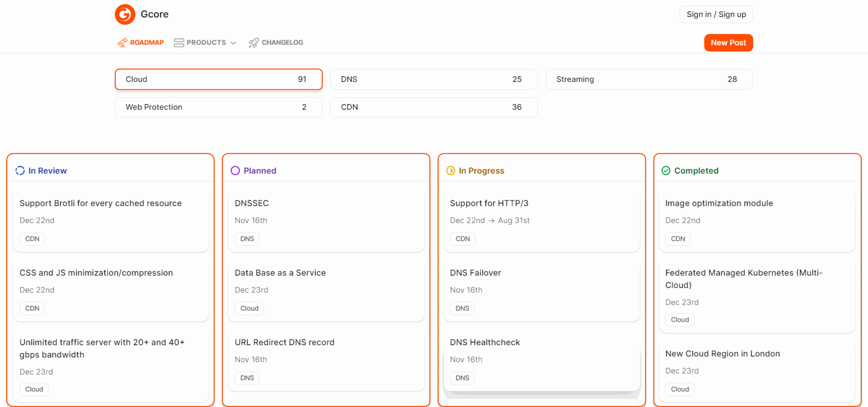The width and height of the screenshot is (868, 407).
Task: Click the Planned circle status icon
Action: (235, 171)
